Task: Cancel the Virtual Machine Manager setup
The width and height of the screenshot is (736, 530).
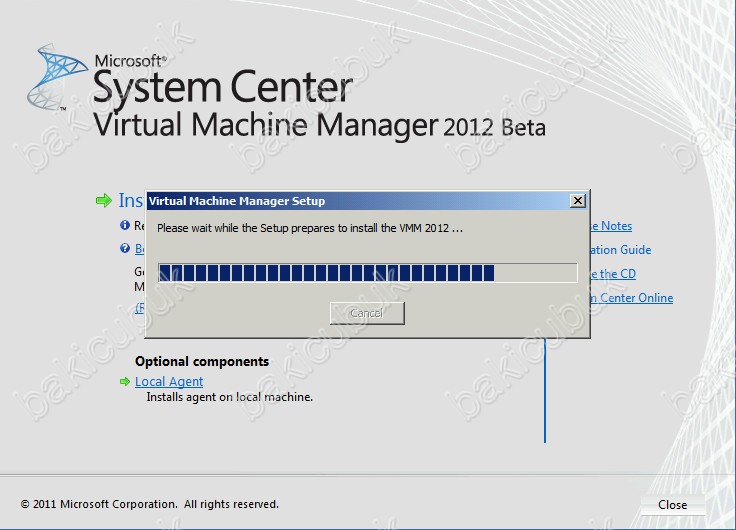Action: (367, 313)
